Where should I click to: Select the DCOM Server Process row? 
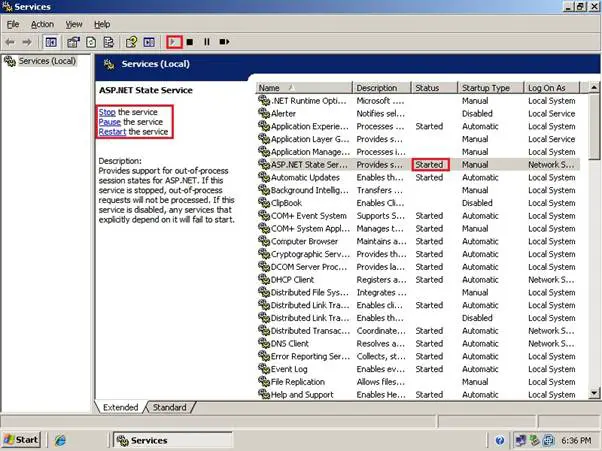(x=418, y=267)
